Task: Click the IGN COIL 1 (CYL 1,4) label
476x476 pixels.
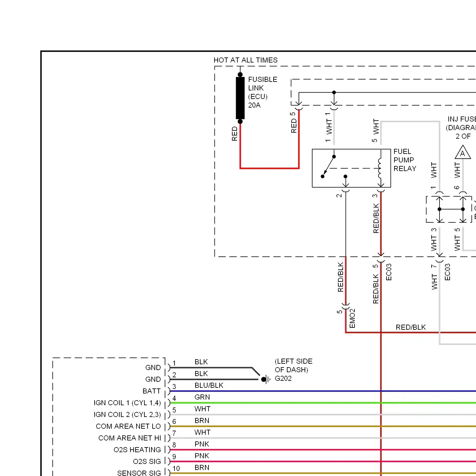Action: (127, 403)
